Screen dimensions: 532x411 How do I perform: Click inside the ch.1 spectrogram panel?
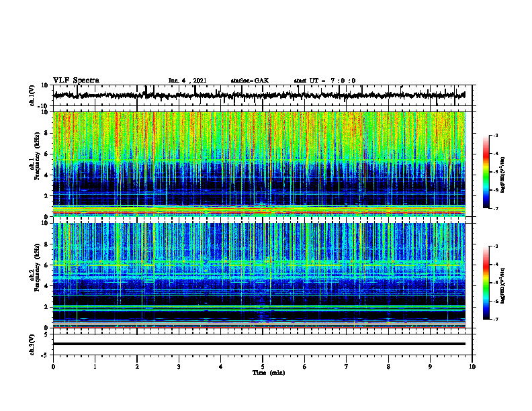pos(259,164)
